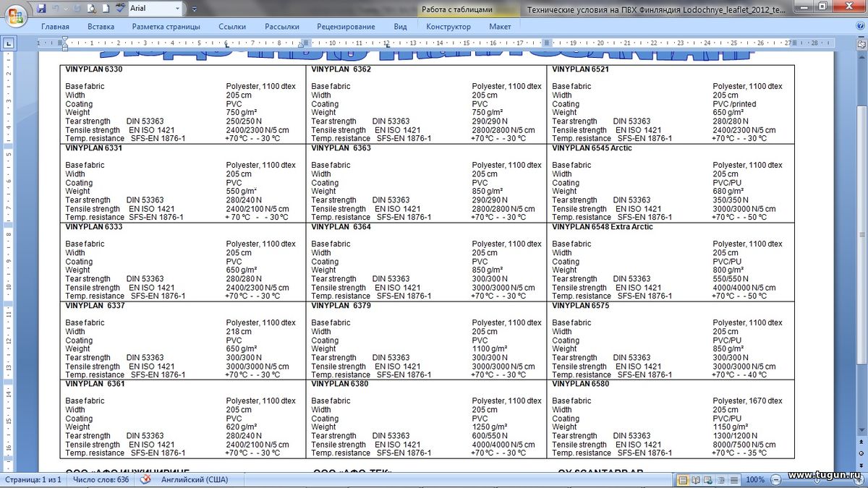Open the Ссылки ribbon tab

[232, 27]
